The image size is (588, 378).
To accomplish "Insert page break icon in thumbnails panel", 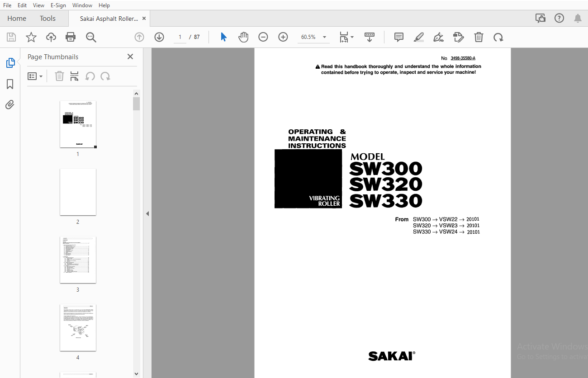I will point(75,76).
